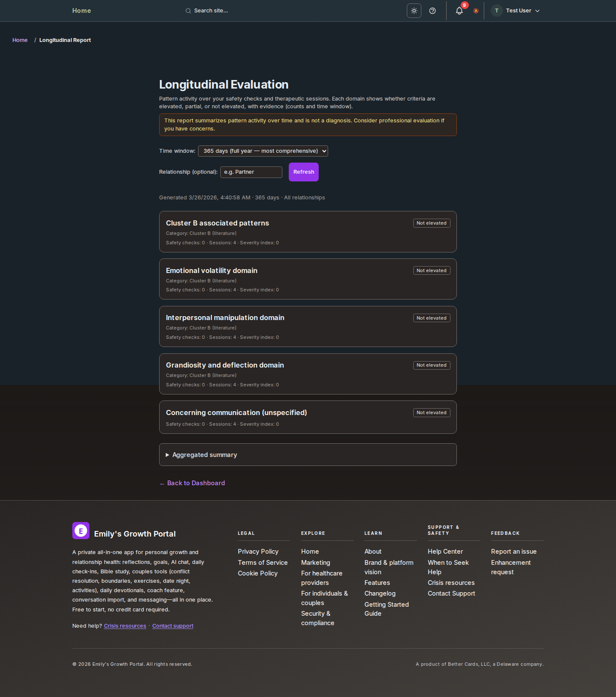
Task: Open the Features footer link
Action: (377, 583)
